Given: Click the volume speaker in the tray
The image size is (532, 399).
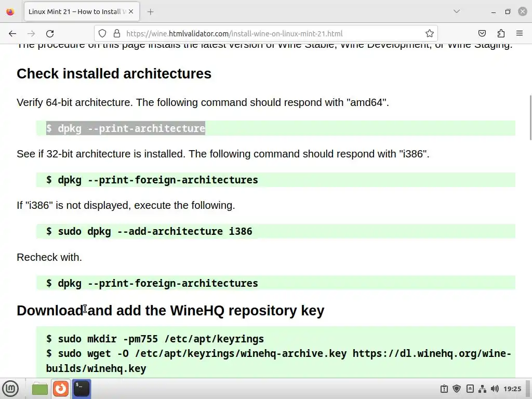Looking at the screenshot, I should pos(495,389).
